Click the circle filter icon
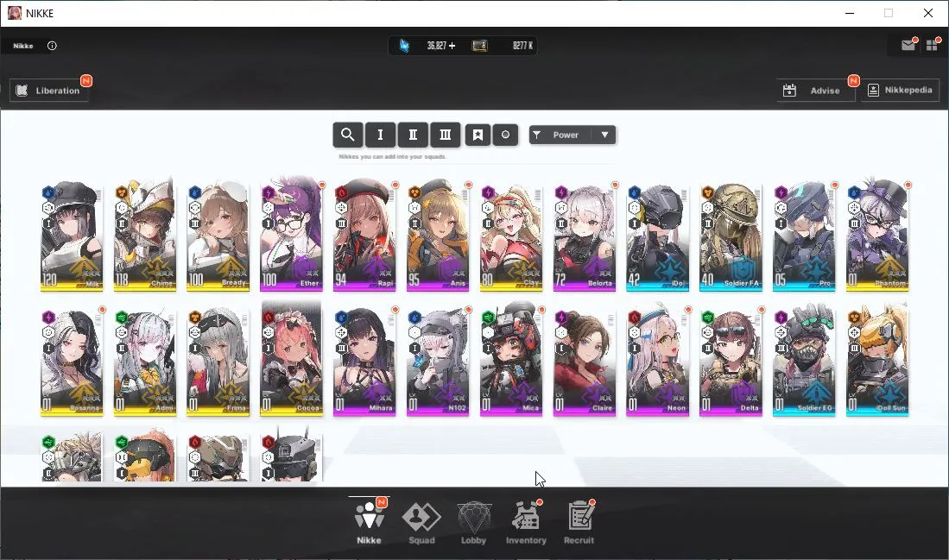Screen dimensions: 949x560 [x=505, y=135]
